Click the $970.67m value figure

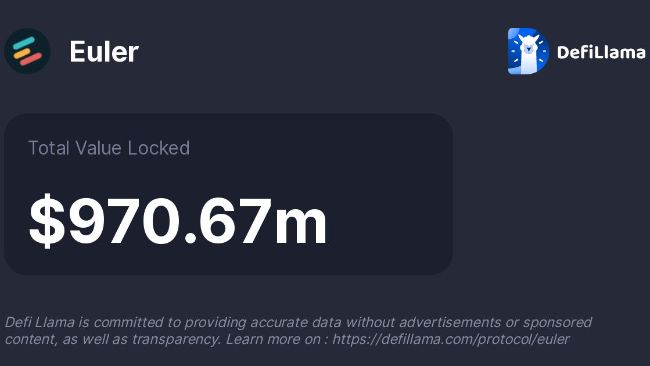178,221
